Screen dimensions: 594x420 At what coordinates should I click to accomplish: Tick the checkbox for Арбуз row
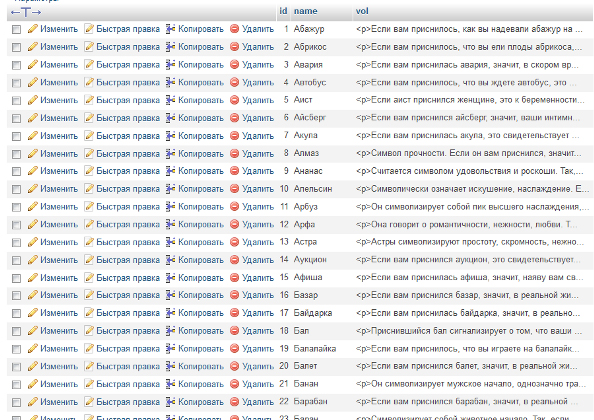pyautogui.click(x=16, y=207)
